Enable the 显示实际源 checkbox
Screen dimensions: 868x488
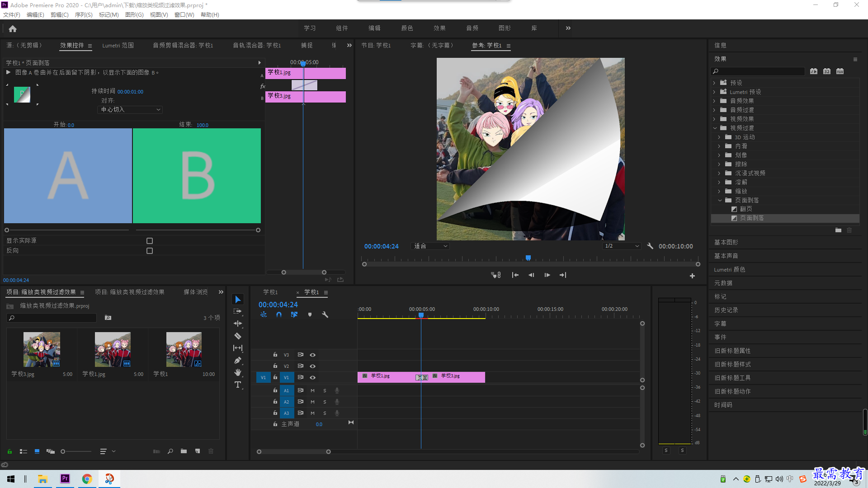[150, 241]
